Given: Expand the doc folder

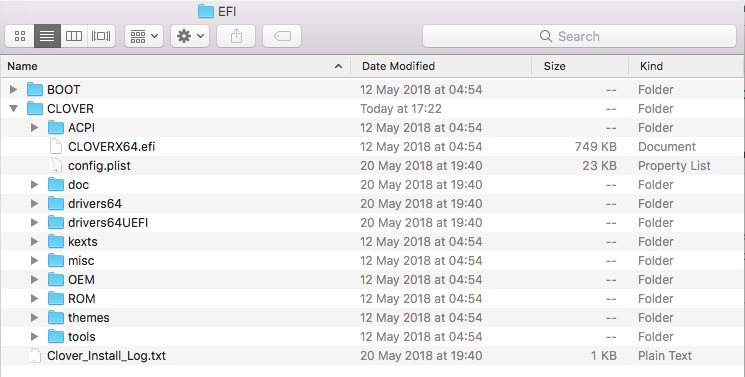Looking at the screenshot, I should (x=35, y=184).
